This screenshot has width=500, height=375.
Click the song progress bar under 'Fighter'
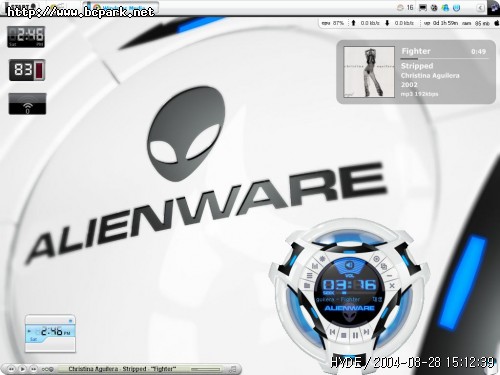[x=444, y=59]
